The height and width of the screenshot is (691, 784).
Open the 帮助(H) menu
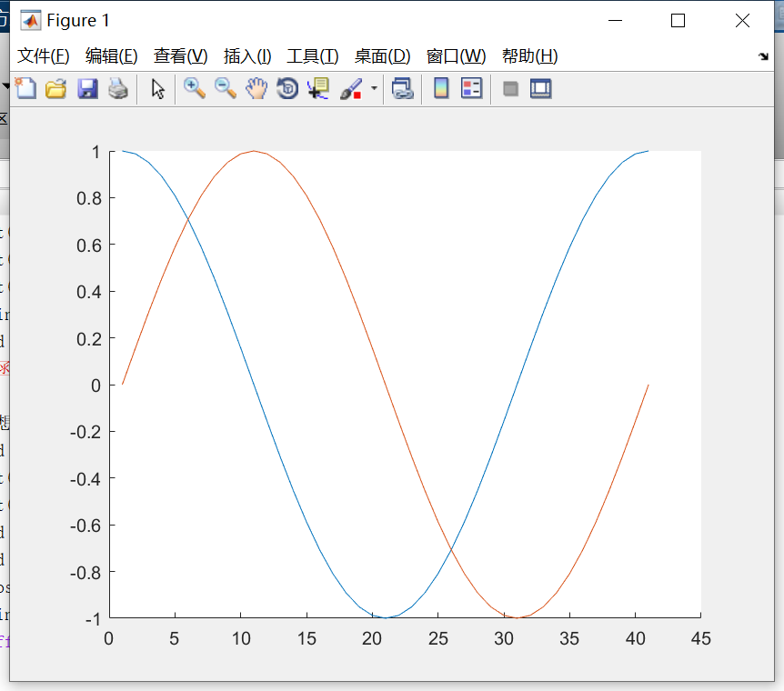pos(529,56)
